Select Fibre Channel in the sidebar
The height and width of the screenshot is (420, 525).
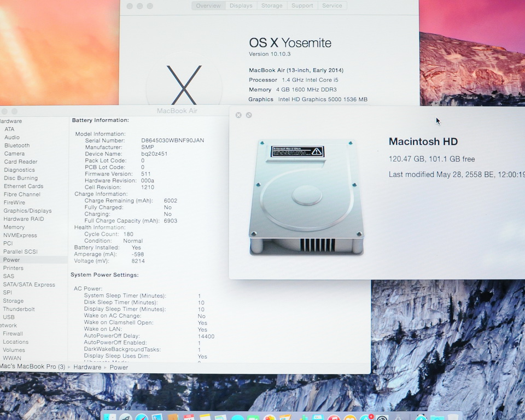22,194
